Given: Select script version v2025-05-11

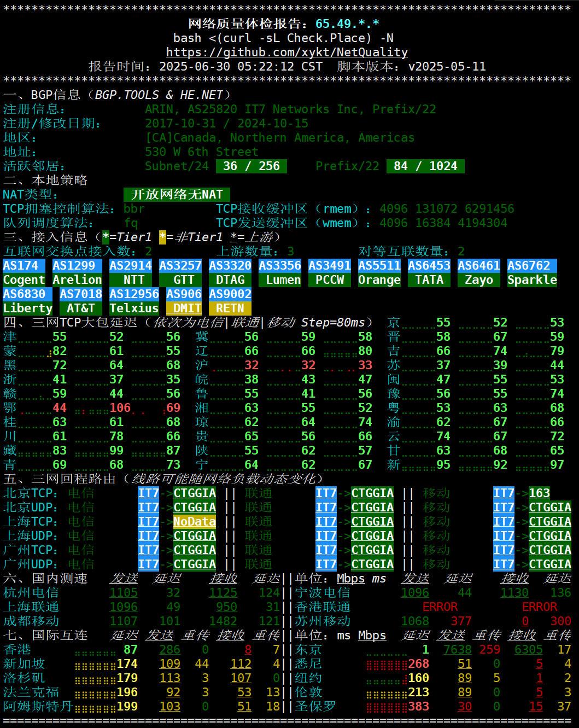Looking at the screenshot, I should point(447,67).
